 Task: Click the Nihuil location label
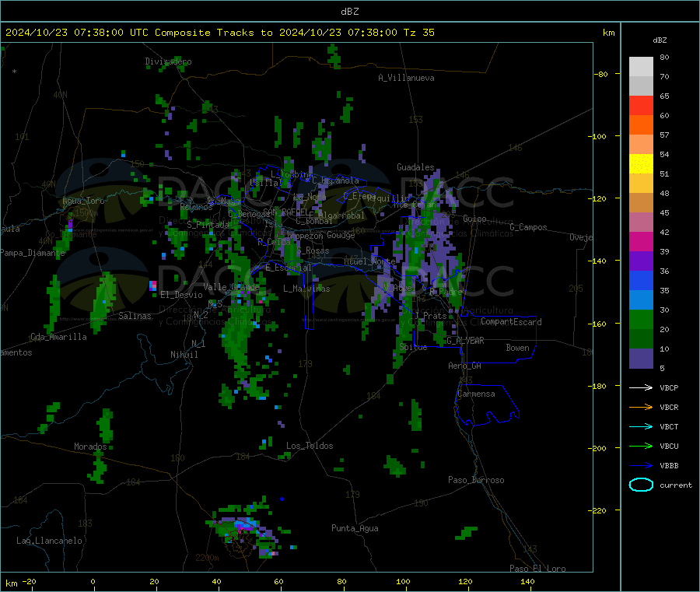point(184,355)
